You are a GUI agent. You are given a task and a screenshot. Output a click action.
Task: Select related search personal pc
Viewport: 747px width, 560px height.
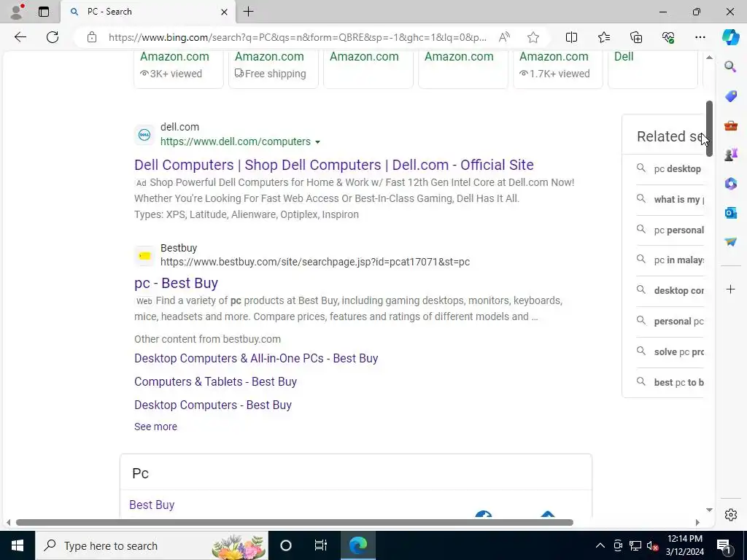(x=670, y=322)
